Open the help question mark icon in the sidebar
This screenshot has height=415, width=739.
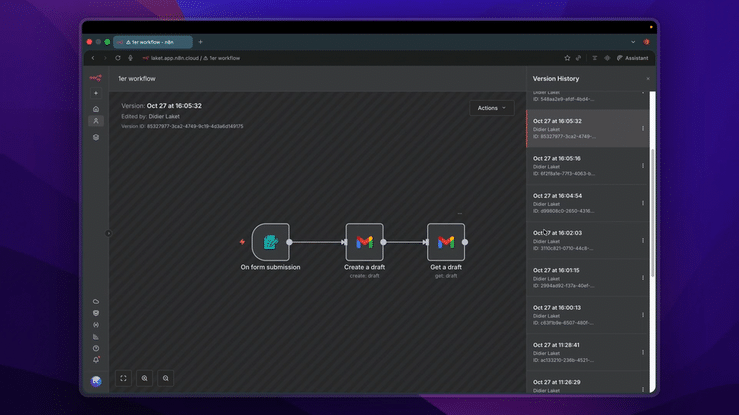click(96, 349)
